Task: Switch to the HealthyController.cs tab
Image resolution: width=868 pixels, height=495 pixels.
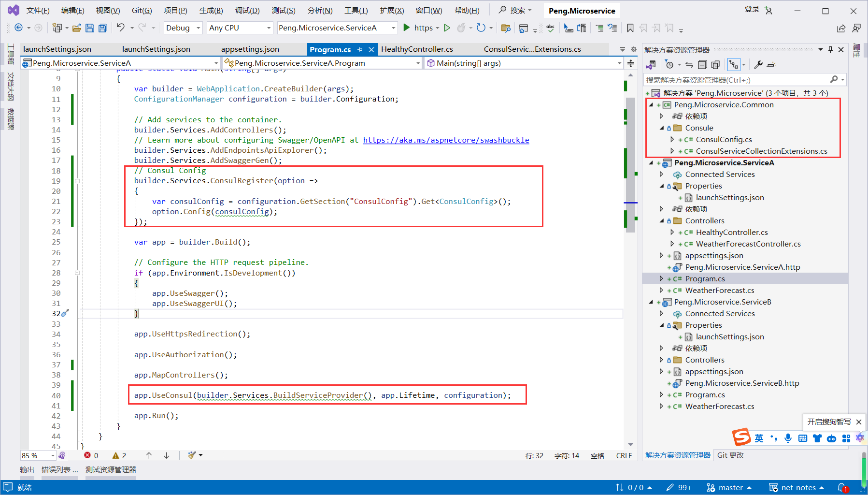Action: point(417,49)
